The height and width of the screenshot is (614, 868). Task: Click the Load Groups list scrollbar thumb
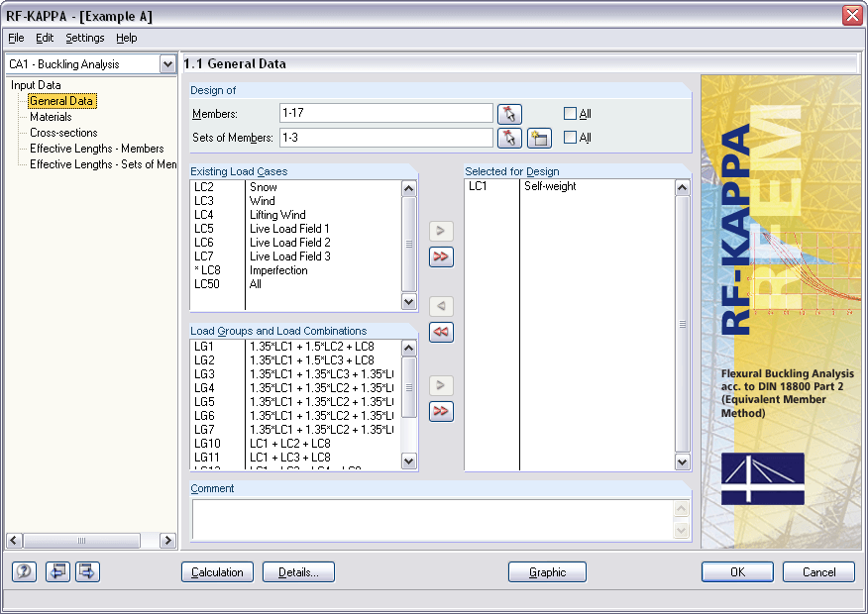click(x=408, y=387)
